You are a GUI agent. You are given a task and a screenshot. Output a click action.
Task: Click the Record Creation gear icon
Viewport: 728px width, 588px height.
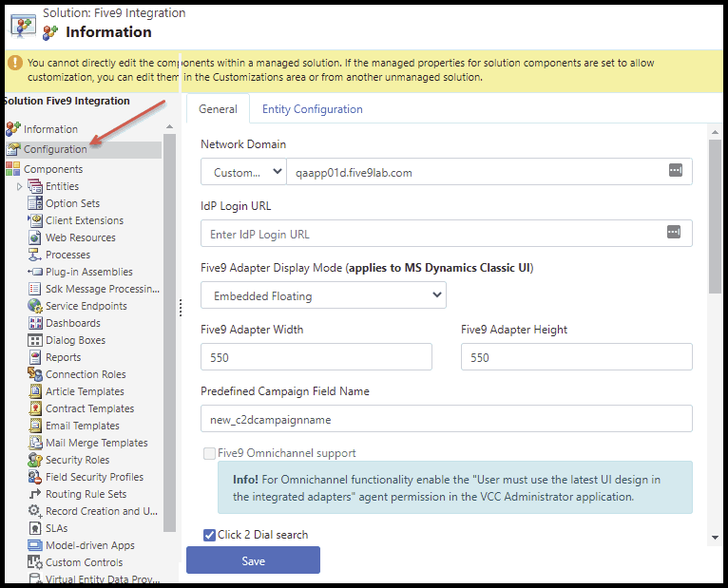(35, 511)
